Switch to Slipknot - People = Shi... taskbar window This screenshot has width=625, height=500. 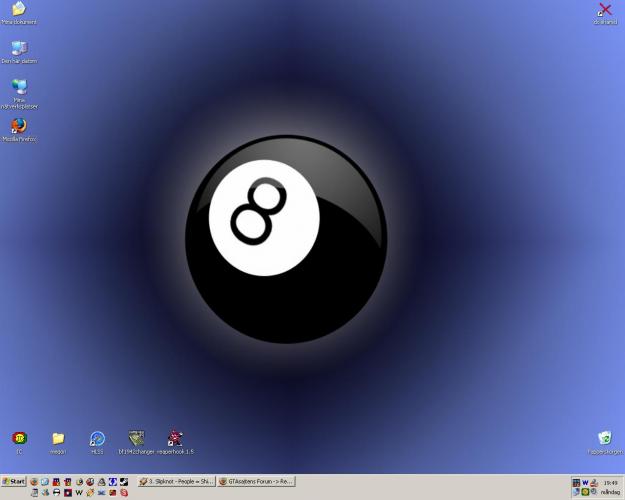point(175,481)
